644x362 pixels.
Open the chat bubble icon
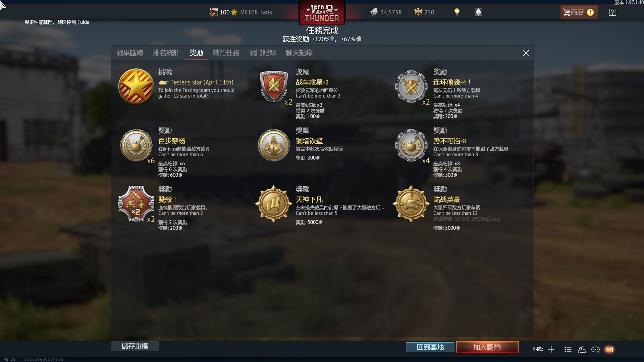[x=595, y=350]
